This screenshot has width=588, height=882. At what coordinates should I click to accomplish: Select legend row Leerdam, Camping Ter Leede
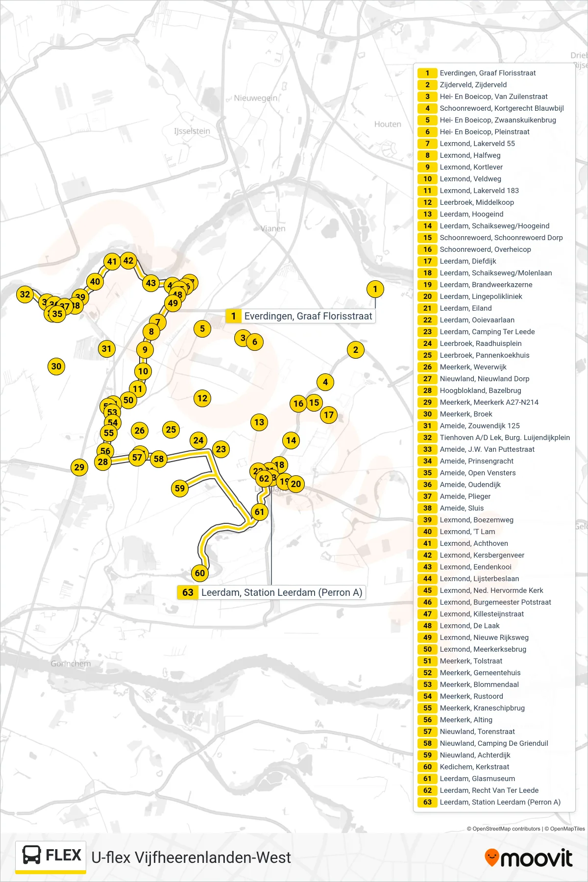[x=494, y=332]
